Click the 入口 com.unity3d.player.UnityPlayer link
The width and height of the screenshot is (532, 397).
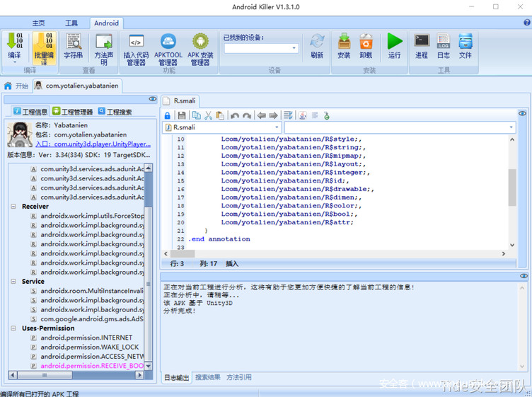coord(92,144)
